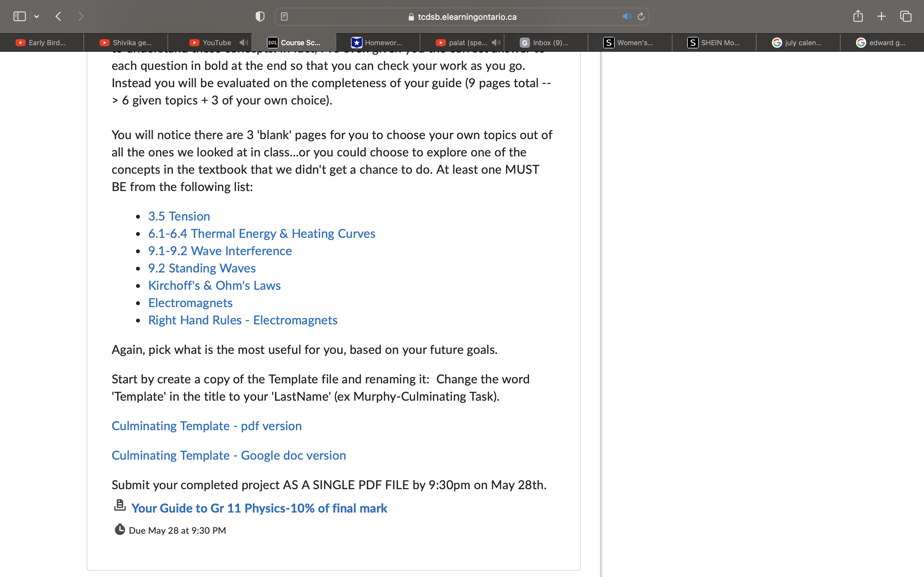Screen dimensions: 924x577
Task: Click the forward navigation arrow
Action: (x=81, y=16)
